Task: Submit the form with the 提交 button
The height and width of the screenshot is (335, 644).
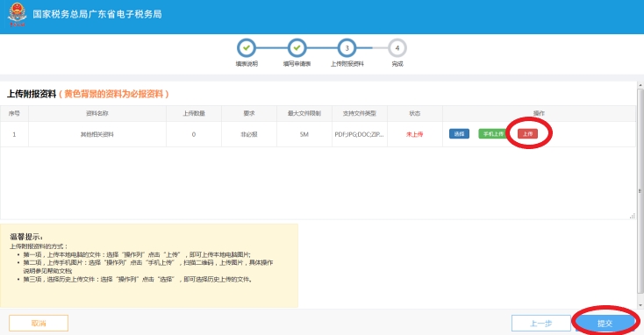Action: [x=605, y=323]
